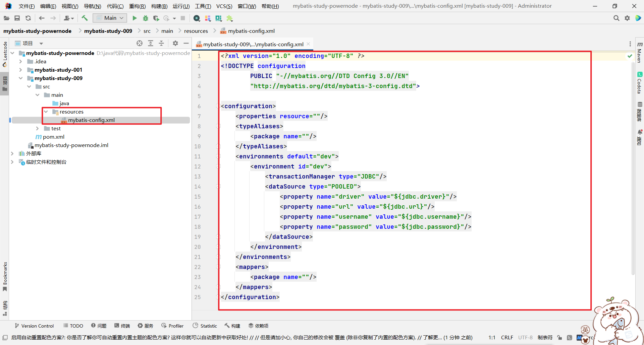644x345 pixels.
Task: Open the Version Control tool window
Action: tap(34, 326)
